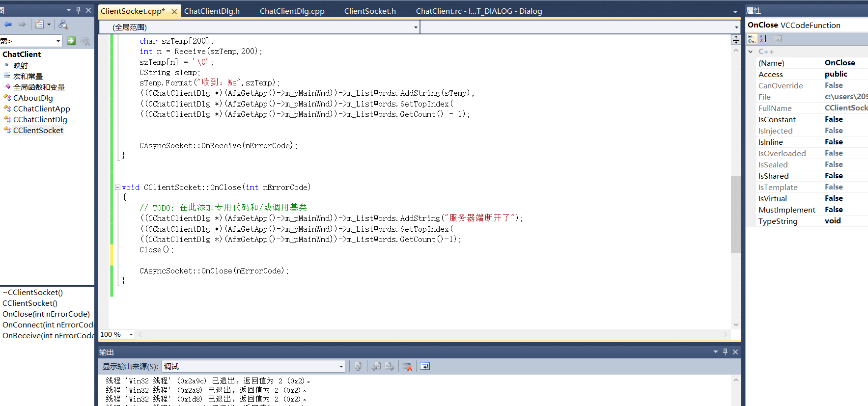Click the Close(); code line

(156, 250)
